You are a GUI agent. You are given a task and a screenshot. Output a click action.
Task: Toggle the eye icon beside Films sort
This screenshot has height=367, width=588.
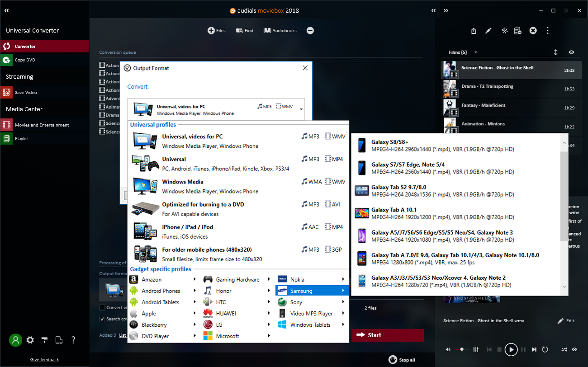[x=572, y=52]
